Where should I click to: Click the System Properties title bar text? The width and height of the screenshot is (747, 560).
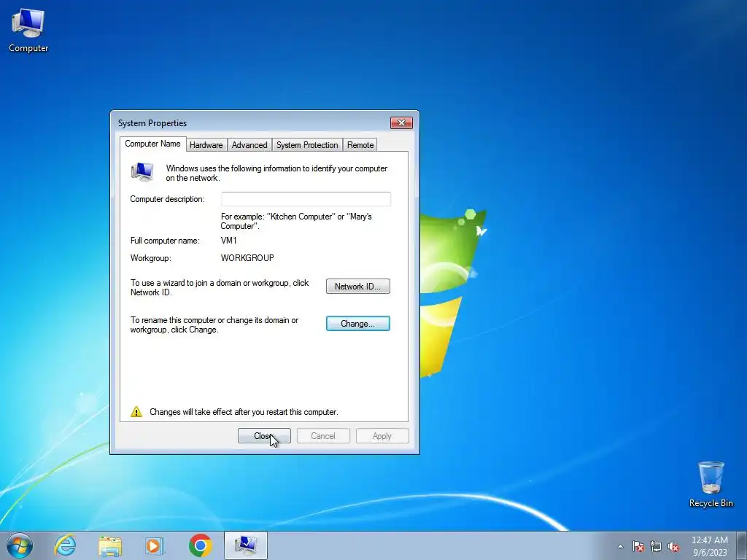tap(152, 122)
